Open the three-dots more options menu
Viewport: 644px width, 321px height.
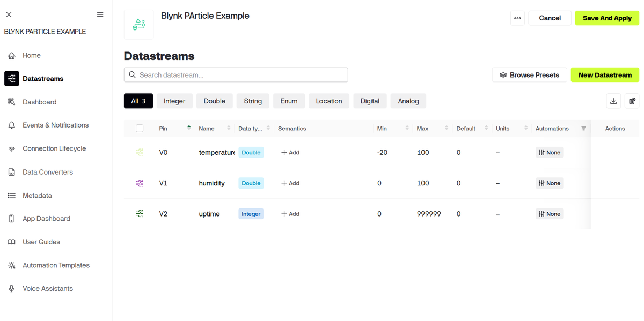click(517, 18)
